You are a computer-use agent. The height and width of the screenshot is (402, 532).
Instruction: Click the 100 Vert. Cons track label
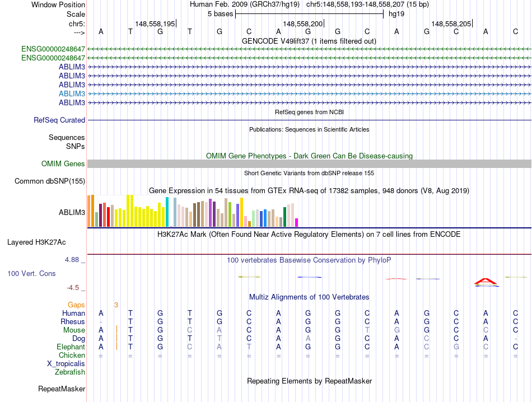31,273
